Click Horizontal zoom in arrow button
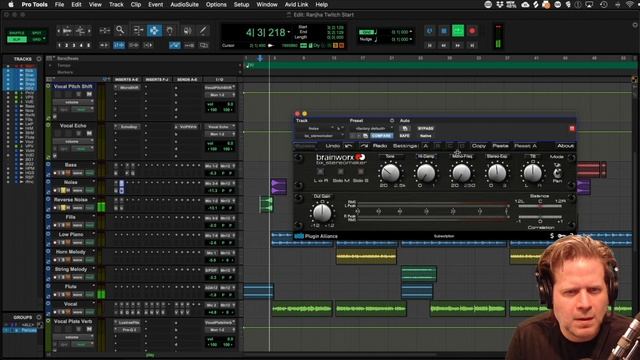This screenshot has height=360, width=640. coord(88,31)
